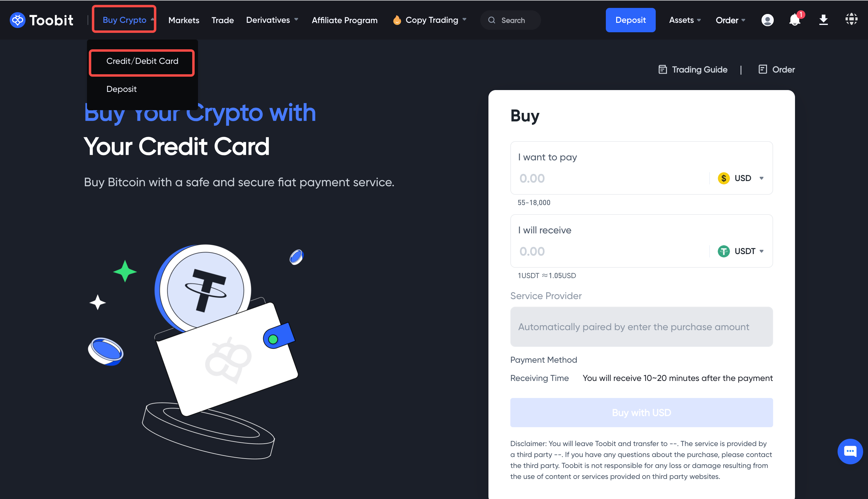
Task: Expand the USD currency dropdown
Action: (741, 178)
